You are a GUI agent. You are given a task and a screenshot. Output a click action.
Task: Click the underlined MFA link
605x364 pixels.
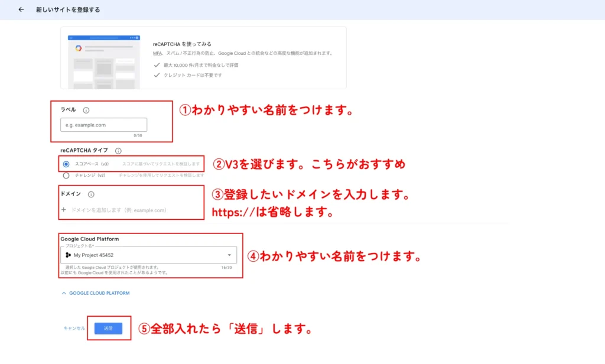pos(157,53)
